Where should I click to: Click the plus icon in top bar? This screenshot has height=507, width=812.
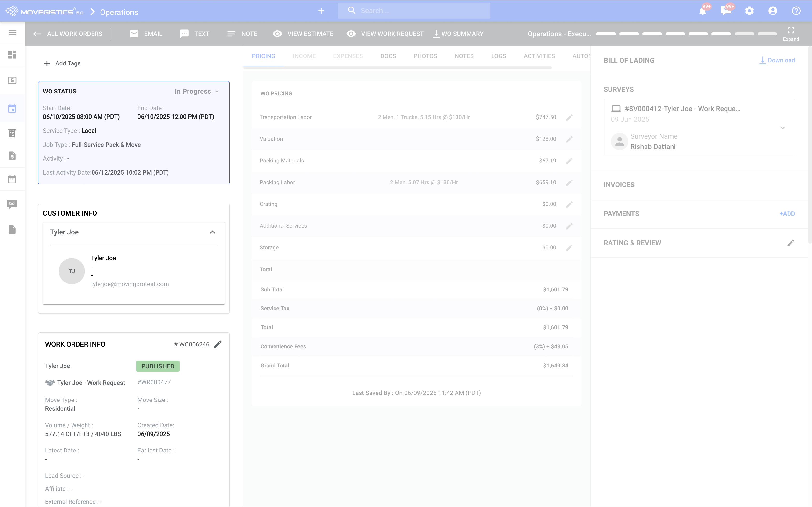321,11
